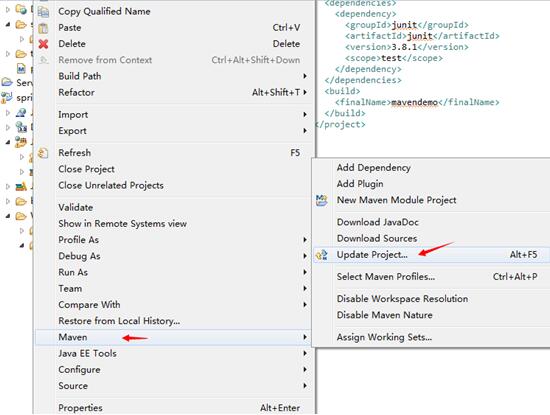Click the Refresh icon in context menu
The width and height of the screenshot is (550, 415).
43,153
